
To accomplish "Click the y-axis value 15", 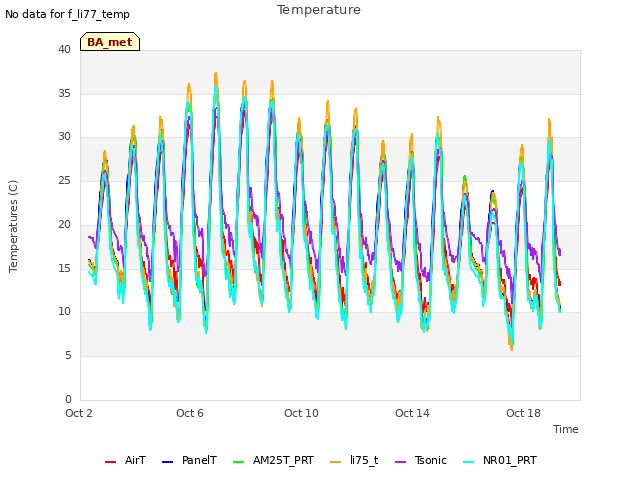I will pyautogui.click(x=64, y=268).
